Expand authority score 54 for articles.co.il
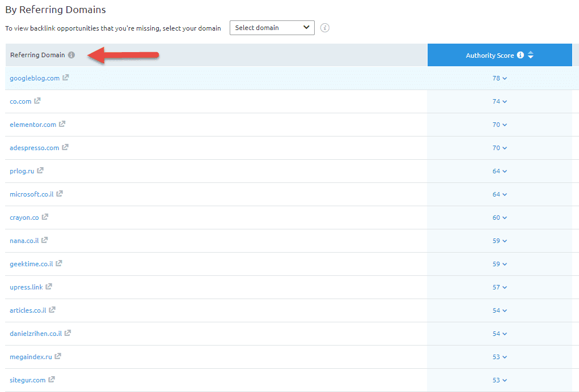579x392 pixels. (500, 310)
